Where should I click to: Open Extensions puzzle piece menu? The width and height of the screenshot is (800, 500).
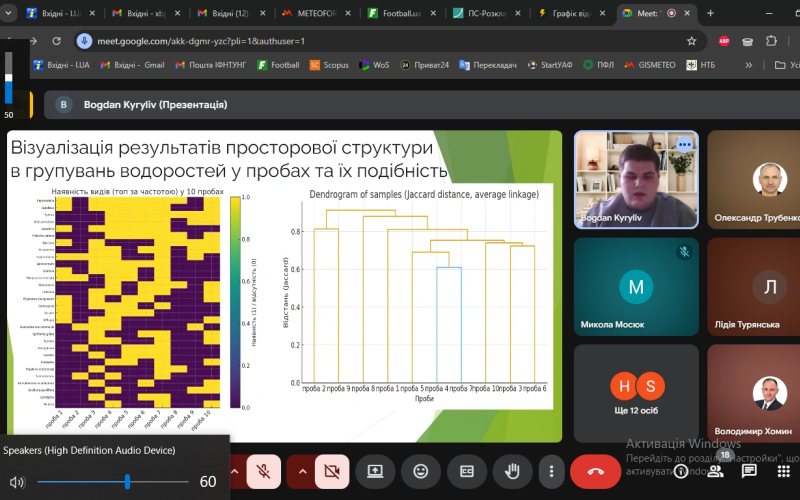coord(771,41)
